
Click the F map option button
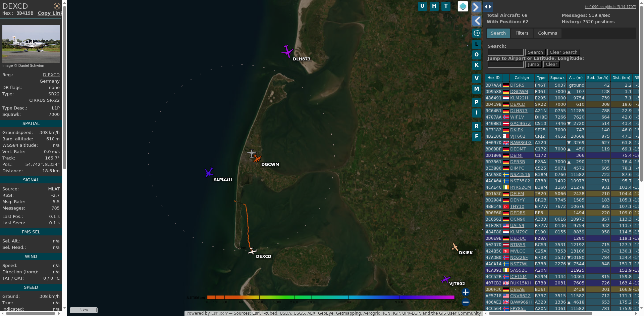tap(477, 137)
